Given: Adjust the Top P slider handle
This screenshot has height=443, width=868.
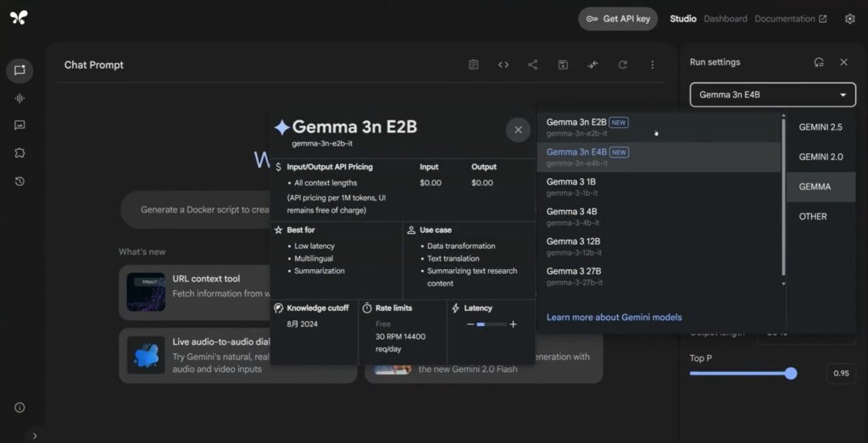Looking at the screenshot, I should click(791, 374).
